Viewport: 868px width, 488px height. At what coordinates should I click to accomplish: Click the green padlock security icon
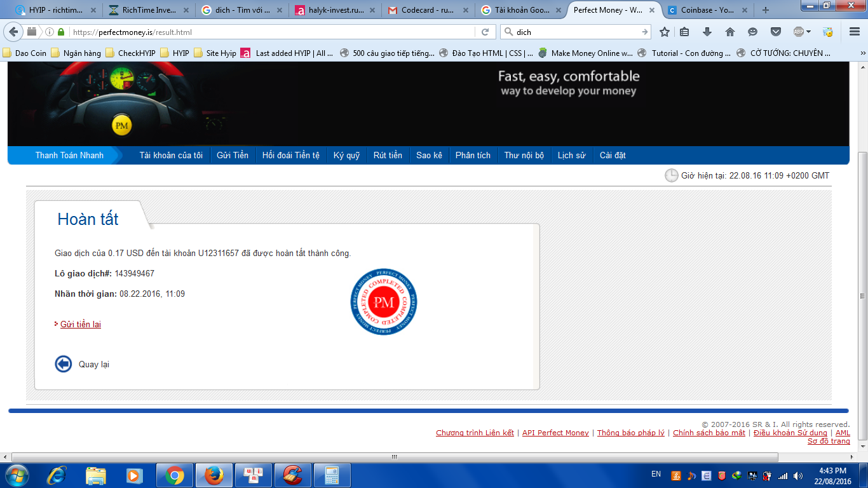point(61,32)
